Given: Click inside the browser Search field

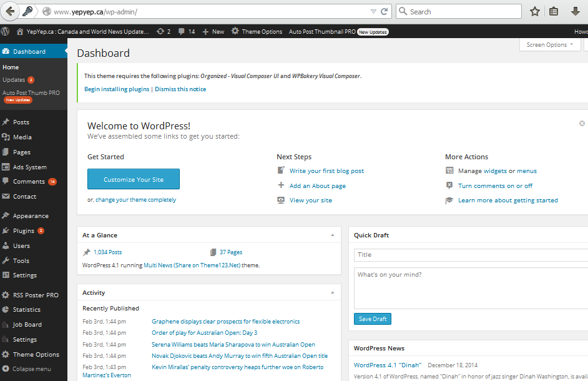Looking at the screenshot, I should pos(459,12).
